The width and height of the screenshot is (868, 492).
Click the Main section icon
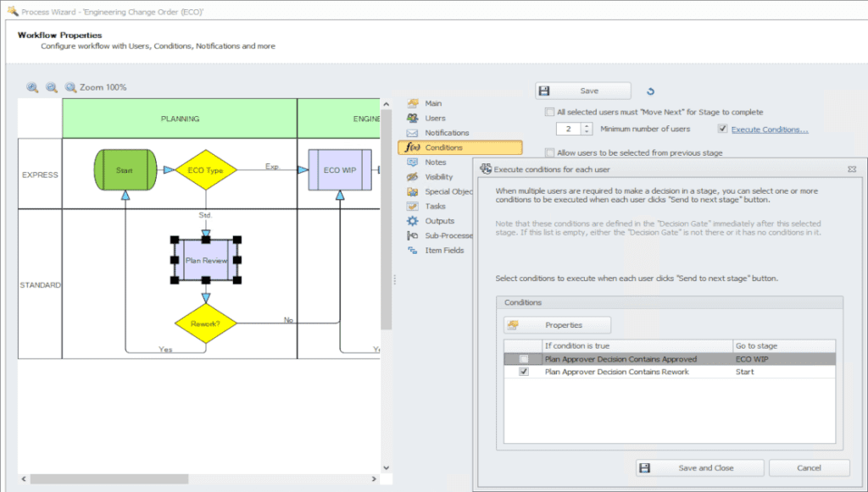click(x=413, y=103)
